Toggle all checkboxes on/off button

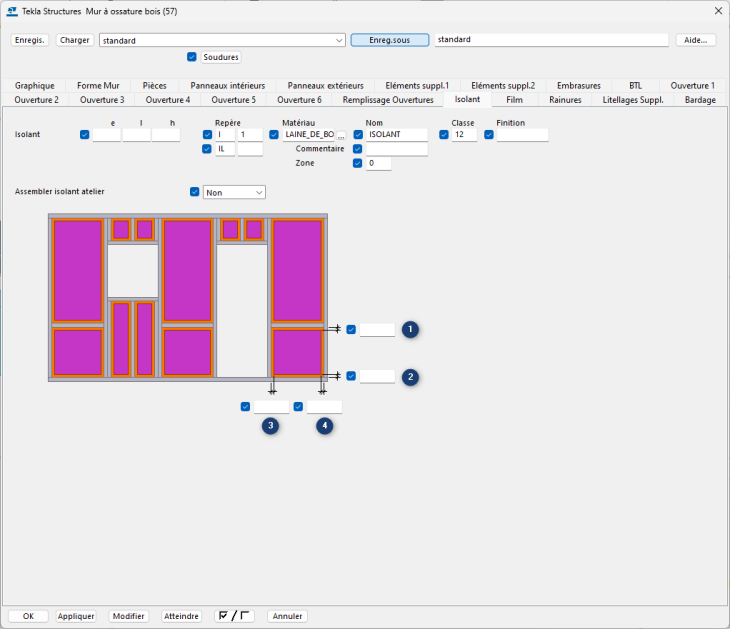(x=235, y=616)
